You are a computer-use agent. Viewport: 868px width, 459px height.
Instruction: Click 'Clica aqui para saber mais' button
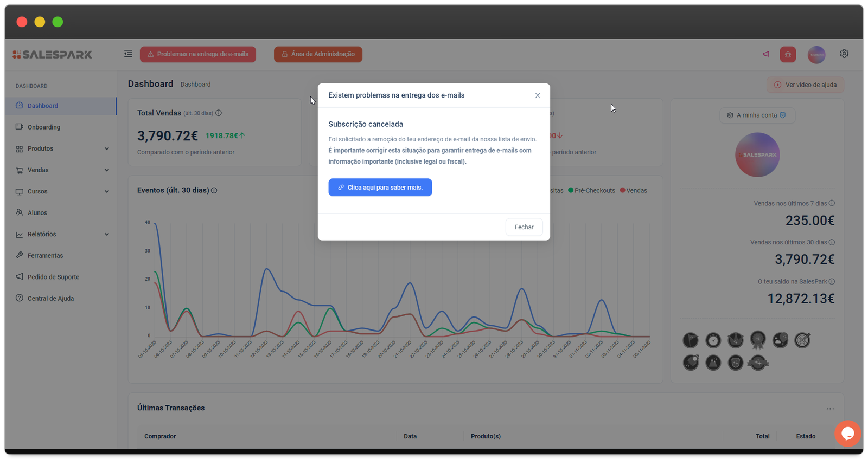[380, 188]
